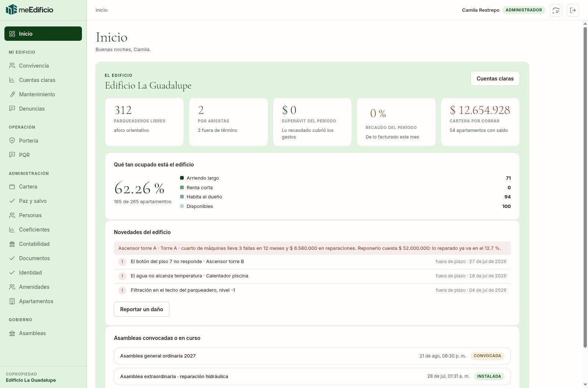Open Asamblea general ordinaria 2027 row
The width and height of the screenshot is (588, 388).
point(312,356)
